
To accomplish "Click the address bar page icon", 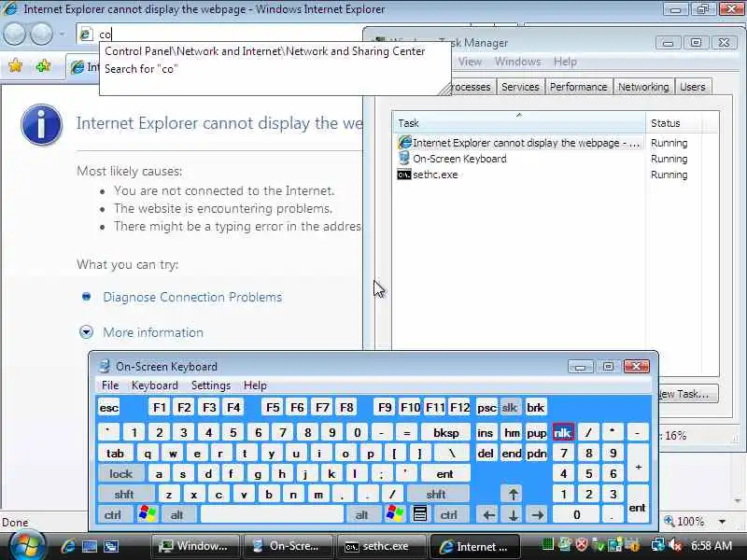I will (x=86, y=34).
